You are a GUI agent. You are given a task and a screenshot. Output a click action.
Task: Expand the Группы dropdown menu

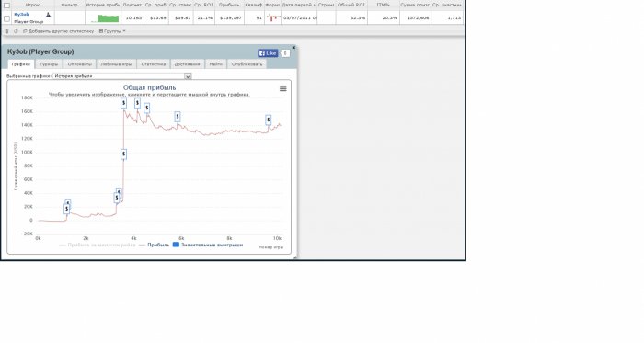pos(112,31)
